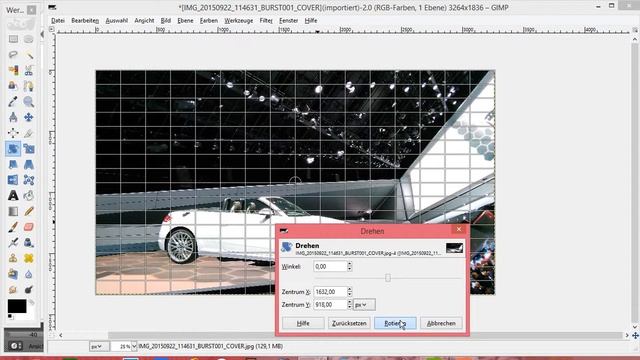
Task: Select the Fuzzy Select magic wand tool
Action: click(29, 55)
